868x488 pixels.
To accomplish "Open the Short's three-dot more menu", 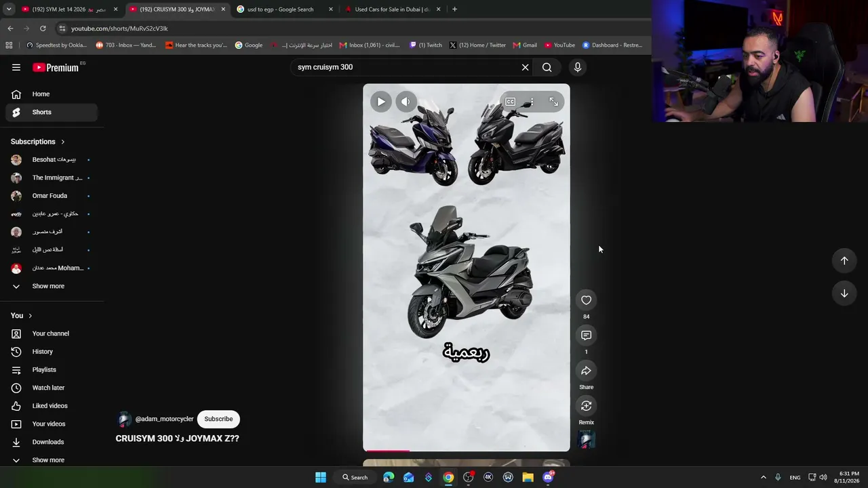I will 532,102.
